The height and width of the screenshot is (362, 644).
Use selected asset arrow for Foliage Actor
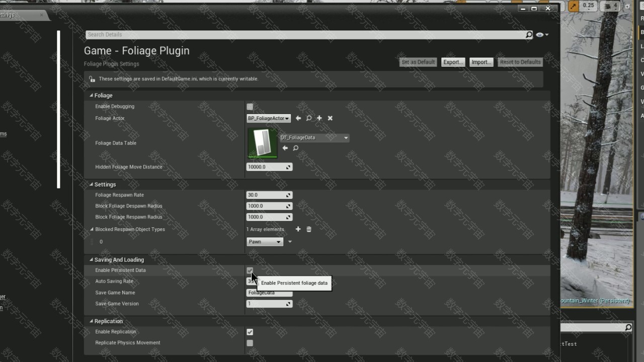pyautogui.click(x=298, y=118)
